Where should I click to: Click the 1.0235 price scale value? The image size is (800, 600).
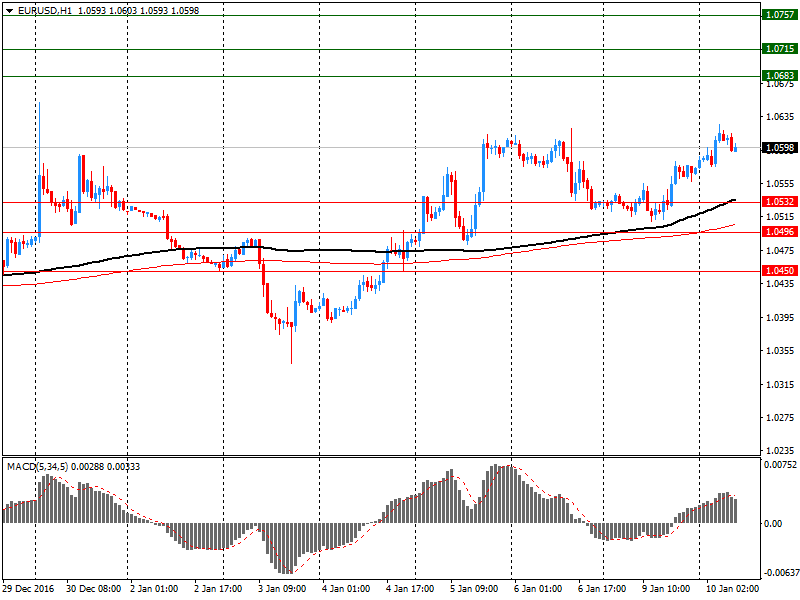(x=781, y=451)
